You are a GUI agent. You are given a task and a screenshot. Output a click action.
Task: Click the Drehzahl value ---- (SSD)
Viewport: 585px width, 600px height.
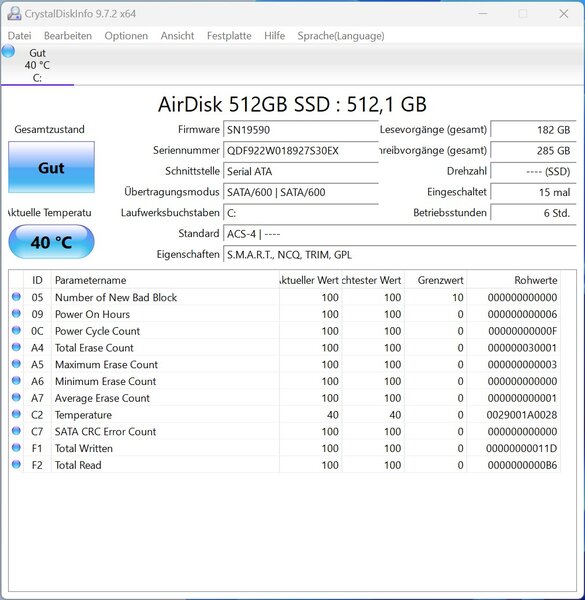(x=533, y=171)
